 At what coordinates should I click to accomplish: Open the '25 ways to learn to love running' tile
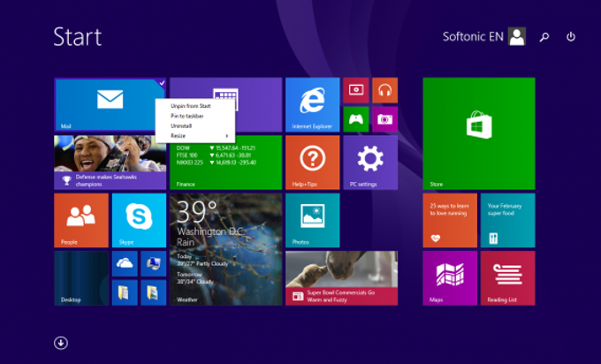point(450,220)
